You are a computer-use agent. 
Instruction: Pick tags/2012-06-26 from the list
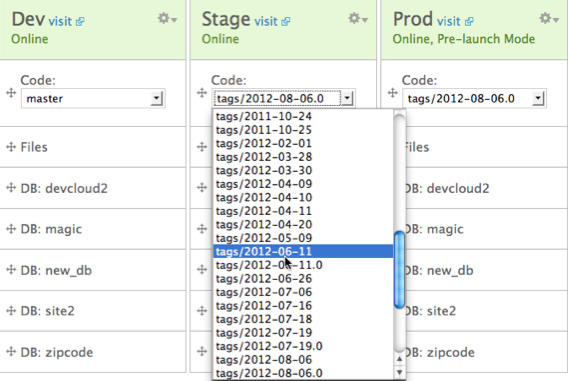303,279
